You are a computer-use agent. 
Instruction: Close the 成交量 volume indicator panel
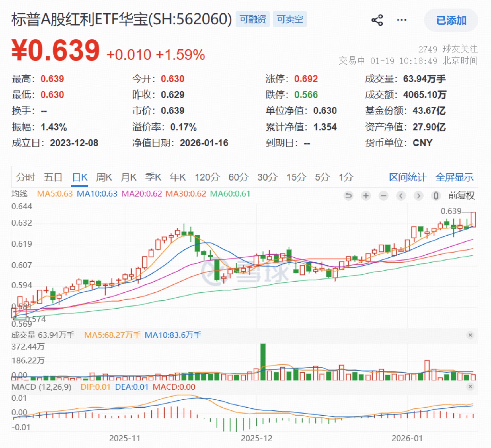tap(470, 335)
